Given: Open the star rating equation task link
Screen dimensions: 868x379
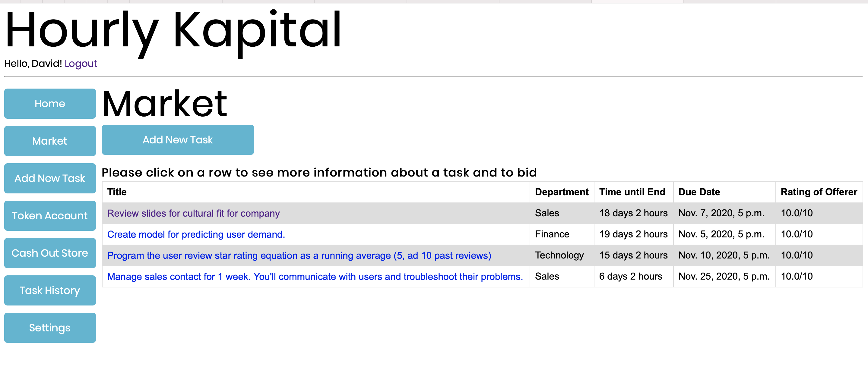Looking at the screenshot, I should (299, 256).
